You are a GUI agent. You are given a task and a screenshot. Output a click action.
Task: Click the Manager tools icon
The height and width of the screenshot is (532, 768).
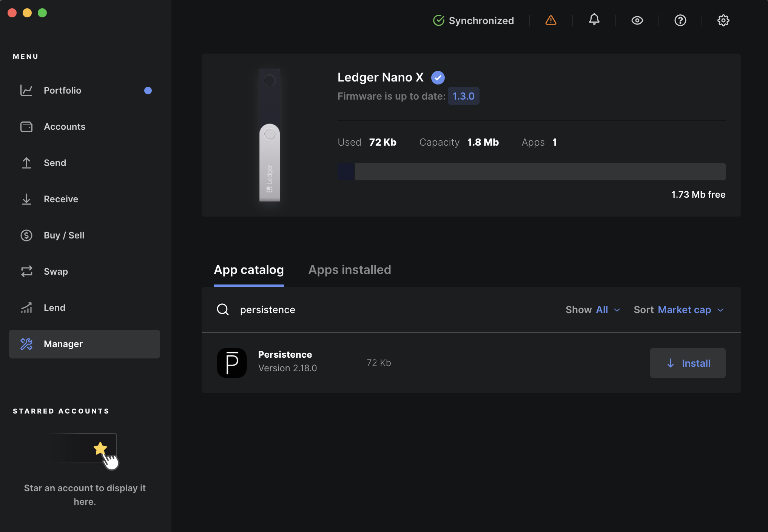(26, 344)
